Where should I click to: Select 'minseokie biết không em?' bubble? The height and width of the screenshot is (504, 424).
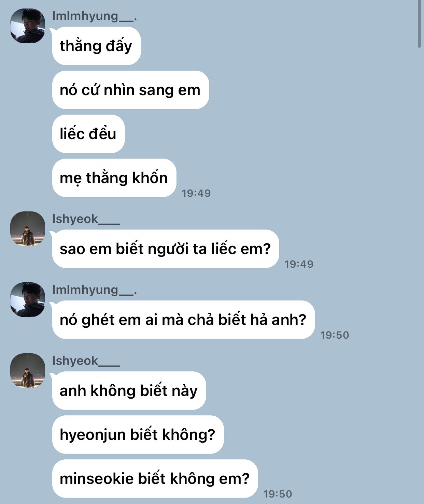click(155, 478)
